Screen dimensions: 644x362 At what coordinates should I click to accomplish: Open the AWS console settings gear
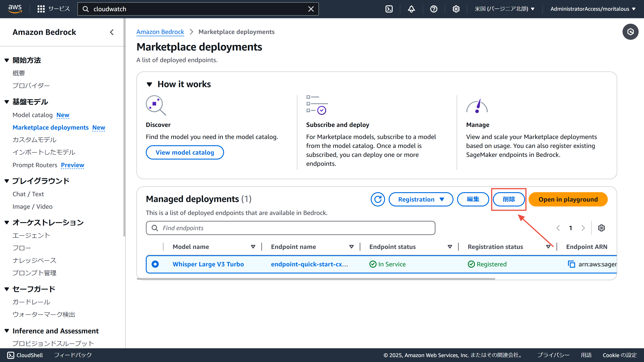click(x=456, y=9)
